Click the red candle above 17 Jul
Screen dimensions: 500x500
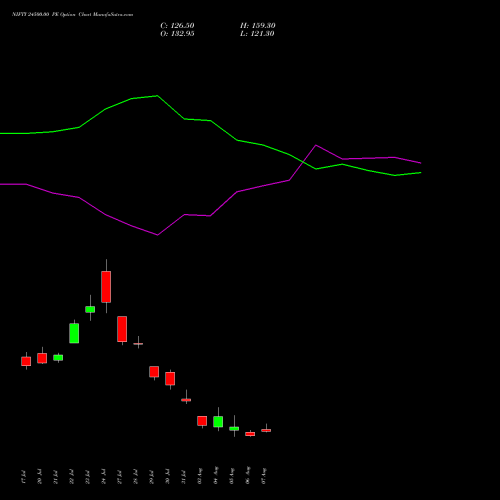[x=26, y=361]
